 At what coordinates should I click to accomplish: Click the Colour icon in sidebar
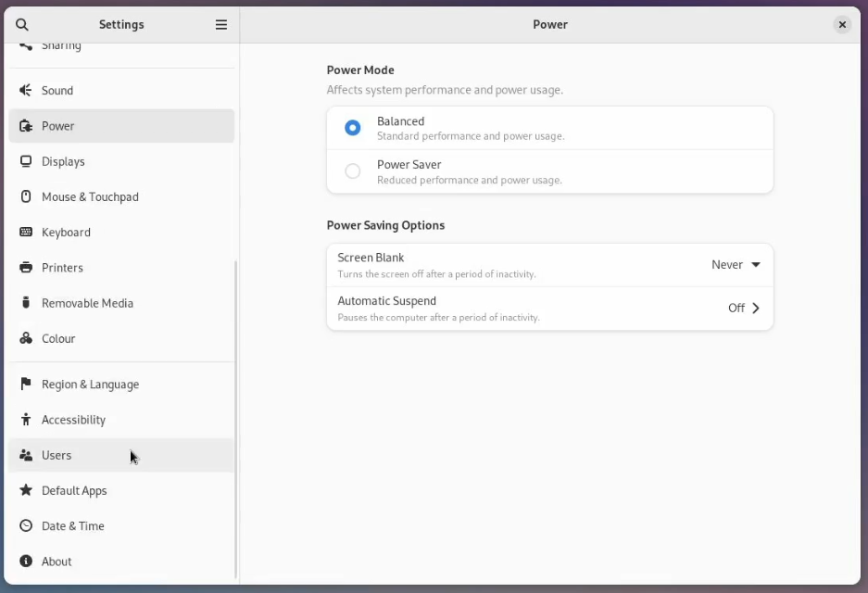(x=26, y=339)
